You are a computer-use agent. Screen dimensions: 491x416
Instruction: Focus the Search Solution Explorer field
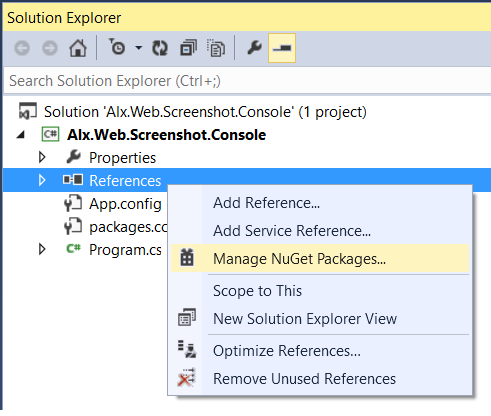[247, 81]
